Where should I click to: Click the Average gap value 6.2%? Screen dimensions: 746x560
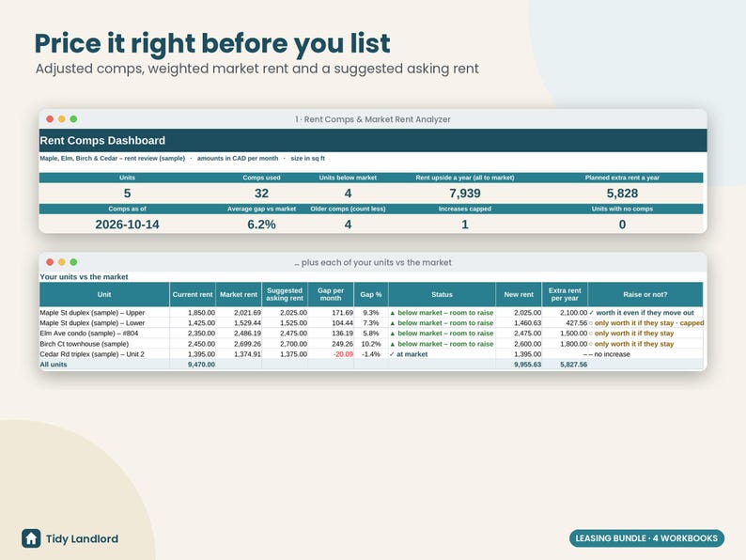tap(261, 225)
